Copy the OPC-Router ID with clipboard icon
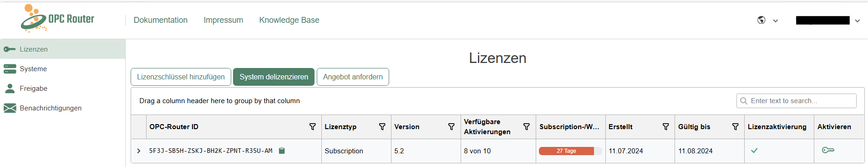 282,151
